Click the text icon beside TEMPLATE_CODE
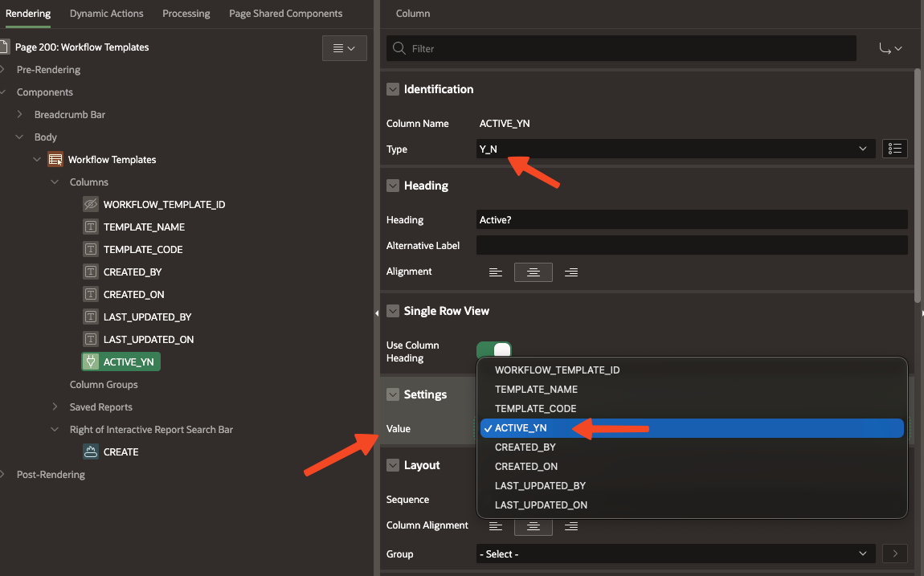This screenshot has height=576, width=924. [x=90, y=249]
